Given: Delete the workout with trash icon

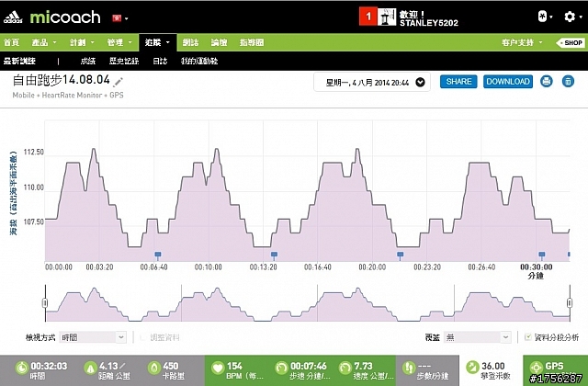Looking at the screenshot, I should (568, 82).
